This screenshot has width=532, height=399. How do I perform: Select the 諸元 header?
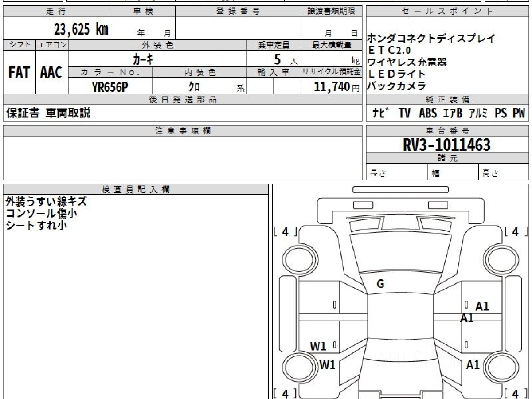pos(447,158)
